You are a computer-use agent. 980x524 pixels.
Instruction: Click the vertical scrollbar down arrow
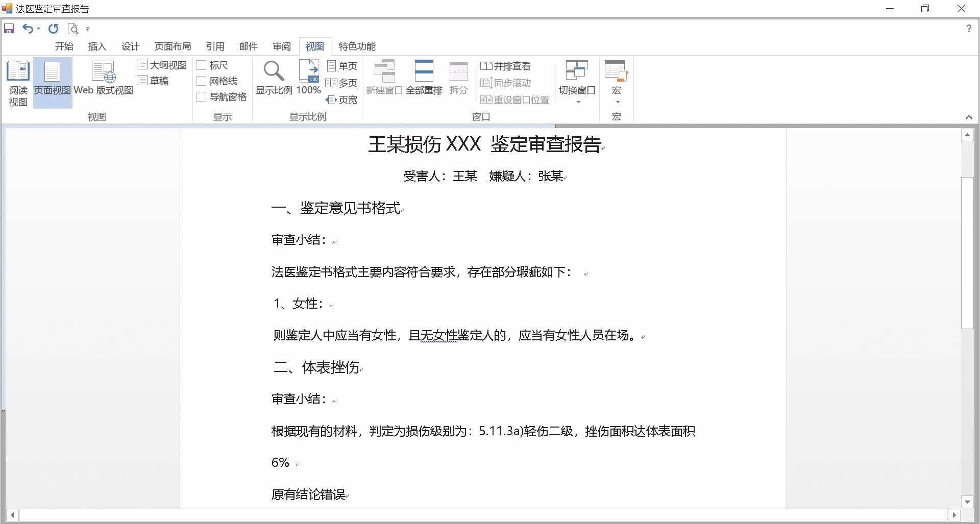(967, 502)
